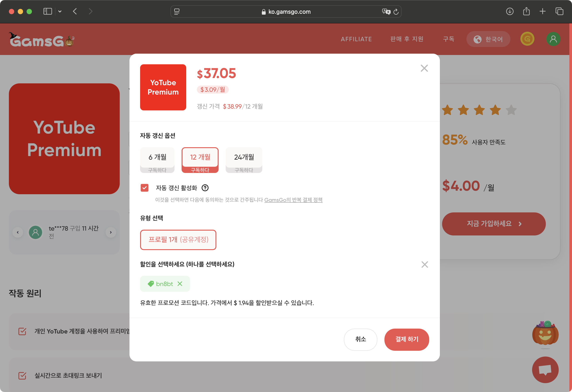The image size is (572, 392).
Task: Click the 유형 선택 heading
Action: [151, 218]
